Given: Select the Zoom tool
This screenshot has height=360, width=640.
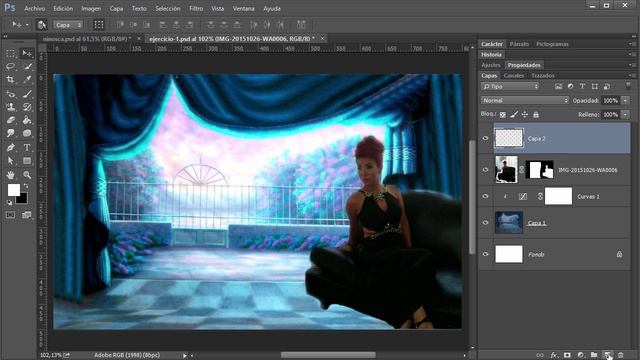Looking at the screenshot, I should 27,175.
